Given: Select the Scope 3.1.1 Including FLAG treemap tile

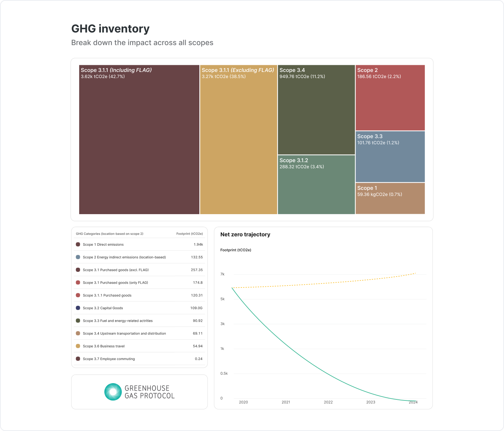Looking at the screenshot, I should pos(139,143).
